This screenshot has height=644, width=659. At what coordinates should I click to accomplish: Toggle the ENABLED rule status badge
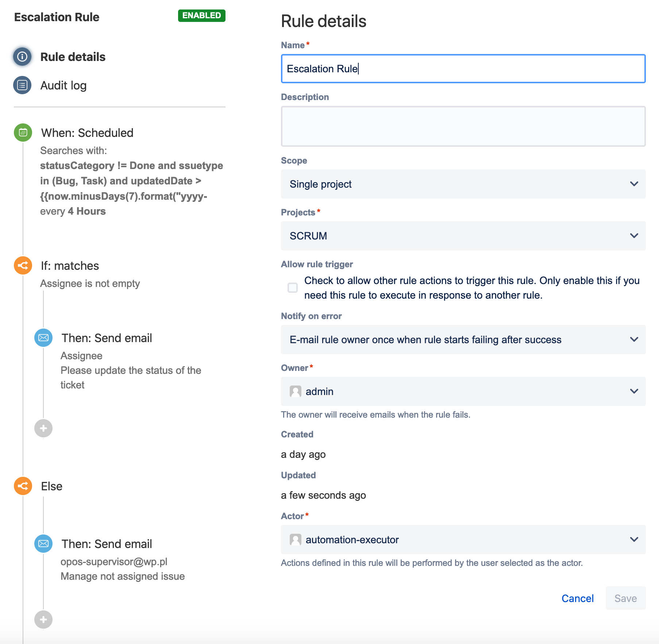[x=201, y=16]
